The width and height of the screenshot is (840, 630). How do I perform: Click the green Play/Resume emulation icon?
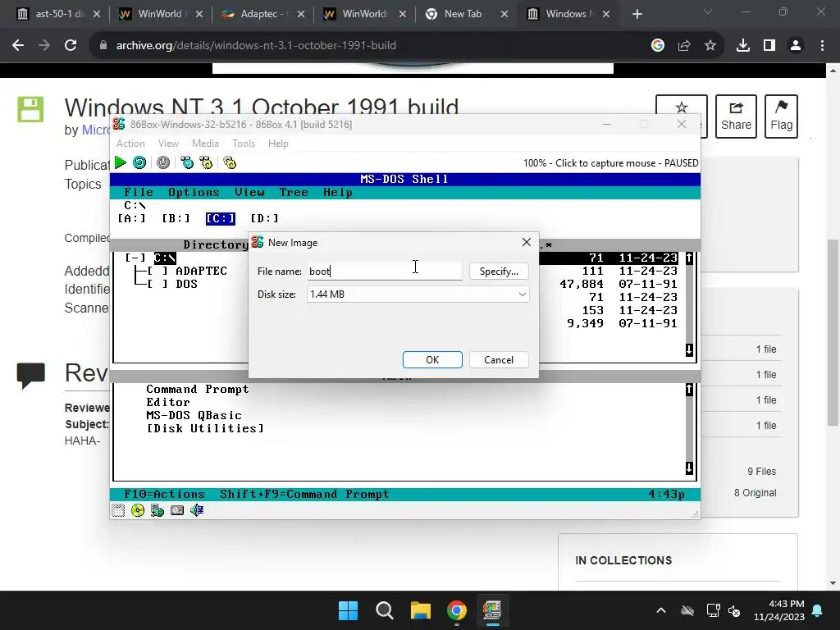pyautogui.click(x=121, y=162)
